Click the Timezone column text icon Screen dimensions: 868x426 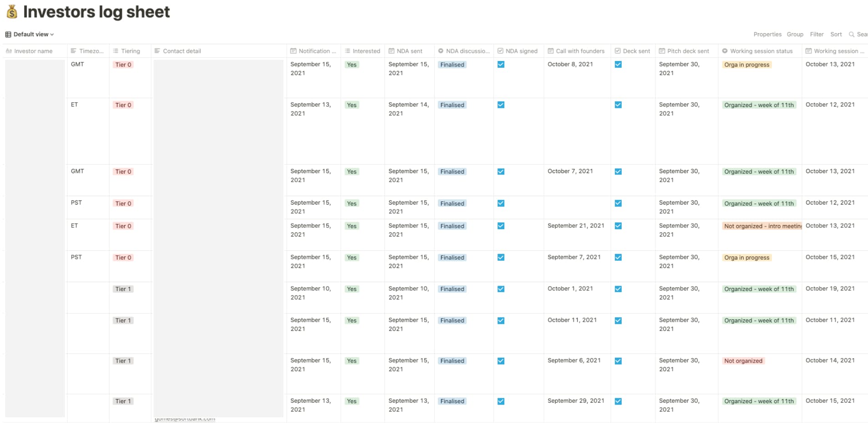tap(74, 51)
